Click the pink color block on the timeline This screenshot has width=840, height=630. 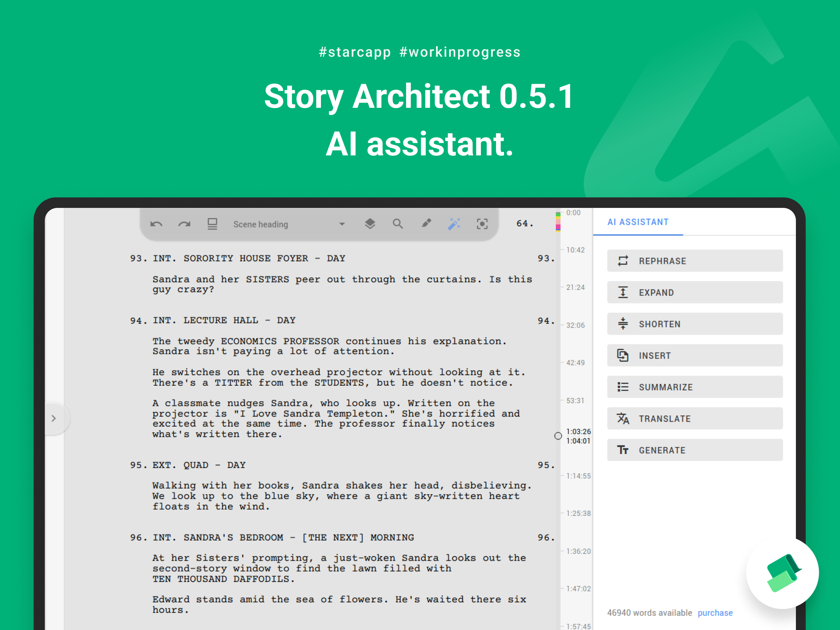pos(558,227)
